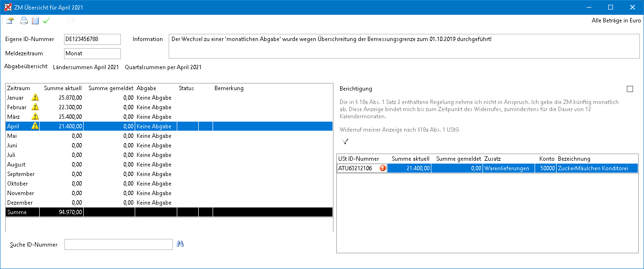Switch to the Ländersummen April 2021 tab
The width and height of the screenshot is (644, 269).
[86, 67]
